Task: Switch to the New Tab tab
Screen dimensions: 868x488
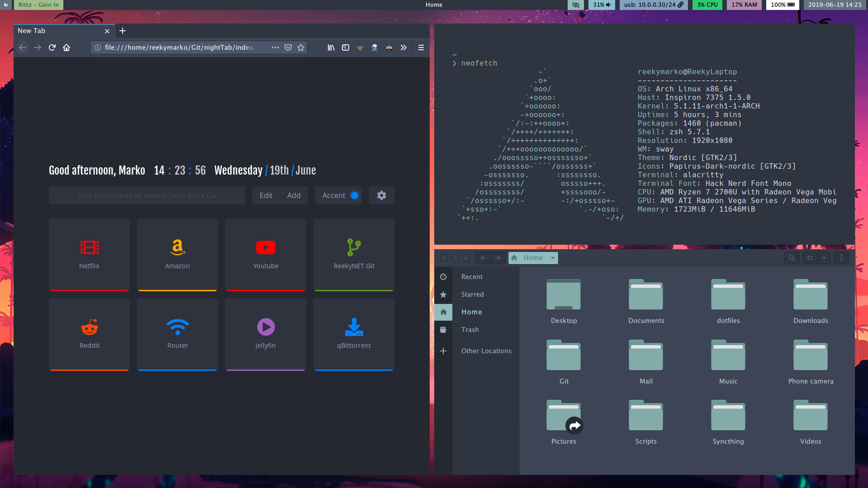Action: 63,31
